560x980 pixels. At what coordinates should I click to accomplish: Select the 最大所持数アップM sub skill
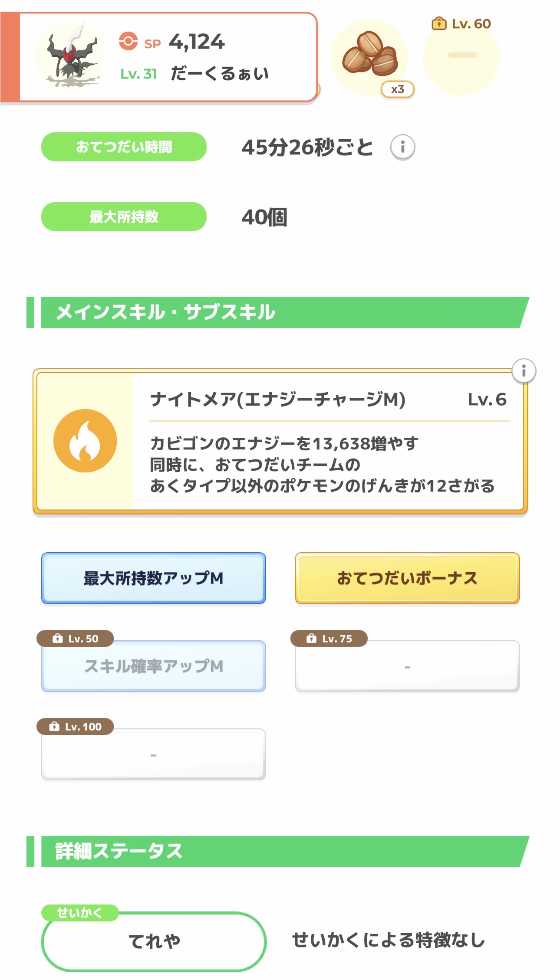coord(154,578)
